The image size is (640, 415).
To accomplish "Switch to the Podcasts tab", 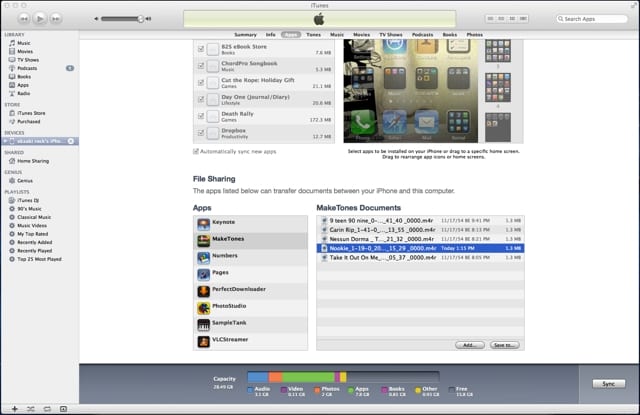I will 422,35.
